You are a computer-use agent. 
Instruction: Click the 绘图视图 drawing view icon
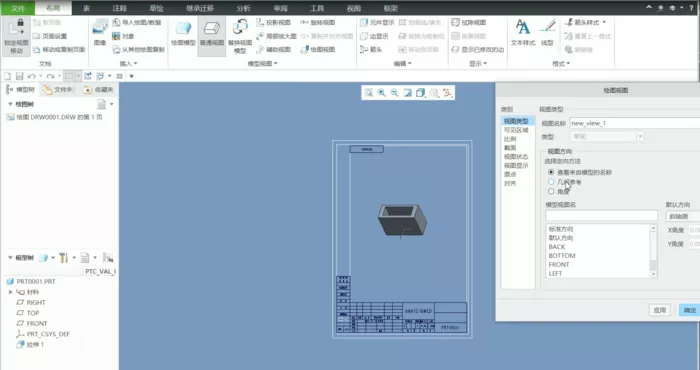[317, 50]
